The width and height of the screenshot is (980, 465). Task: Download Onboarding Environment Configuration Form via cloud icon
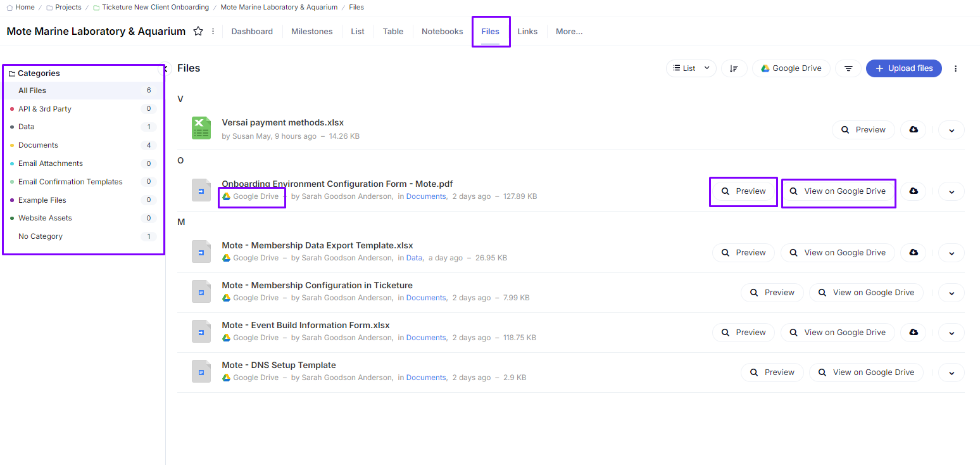click(914, 191)
